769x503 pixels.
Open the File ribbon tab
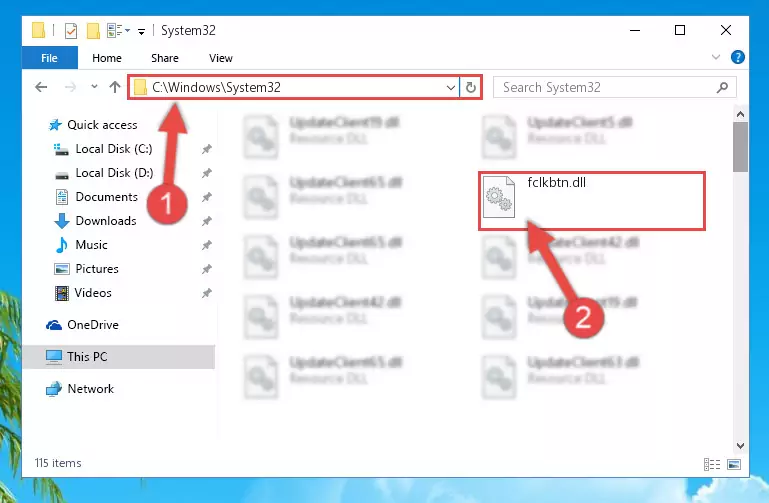[50, 58]
